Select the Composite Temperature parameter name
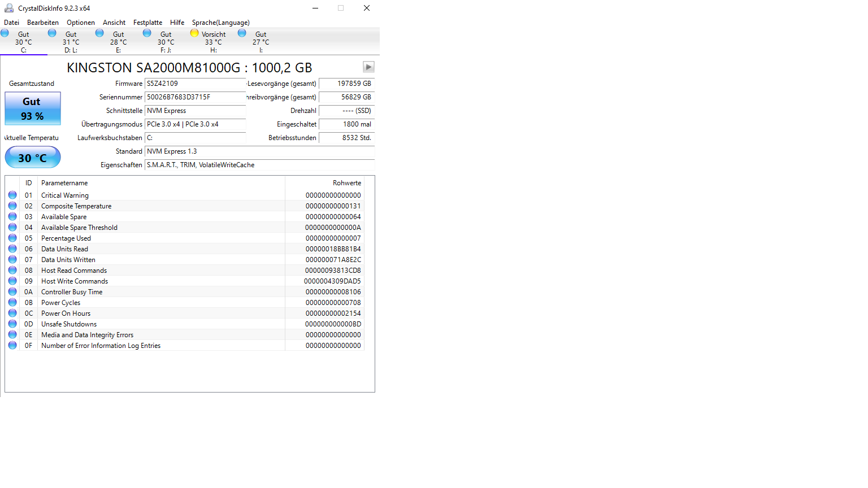The width and height of the screenshot is (868, 488). coord(76,206)
